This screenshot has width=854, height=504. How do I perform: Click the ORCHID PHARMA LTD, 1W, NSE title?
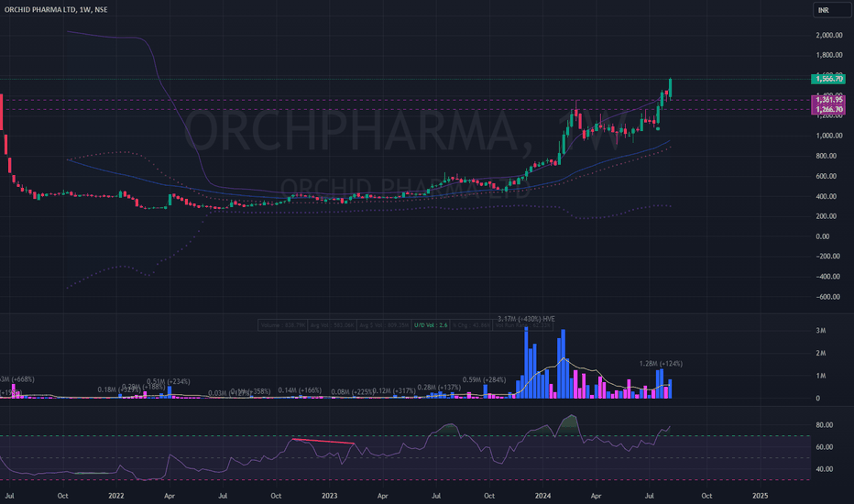click(x=56, y=10)
